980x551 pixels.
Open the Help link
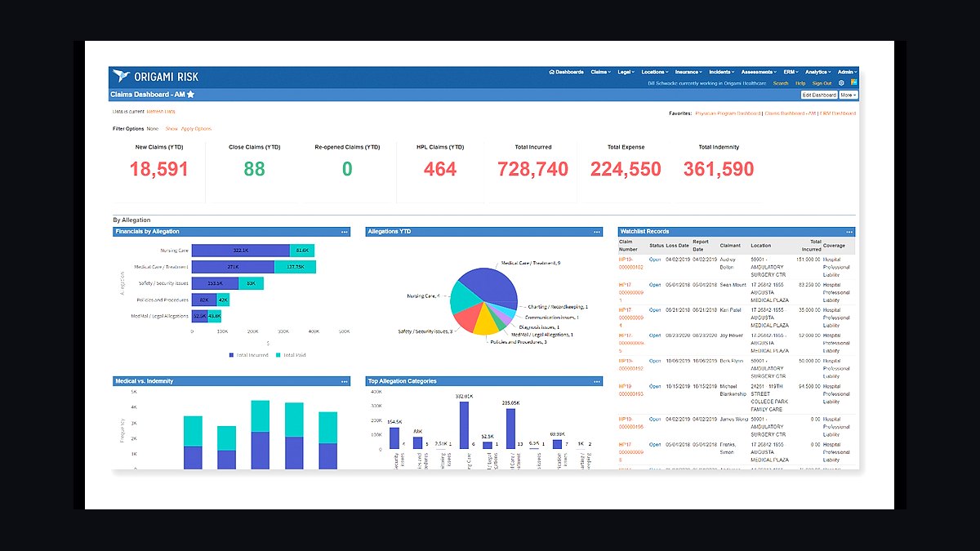(800, 83)
